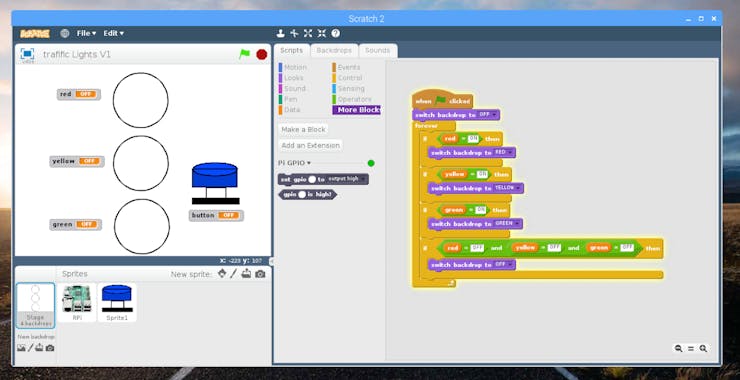Screen dimensions: 740x380
Task: Open the File menu
Action: [86, 33]
